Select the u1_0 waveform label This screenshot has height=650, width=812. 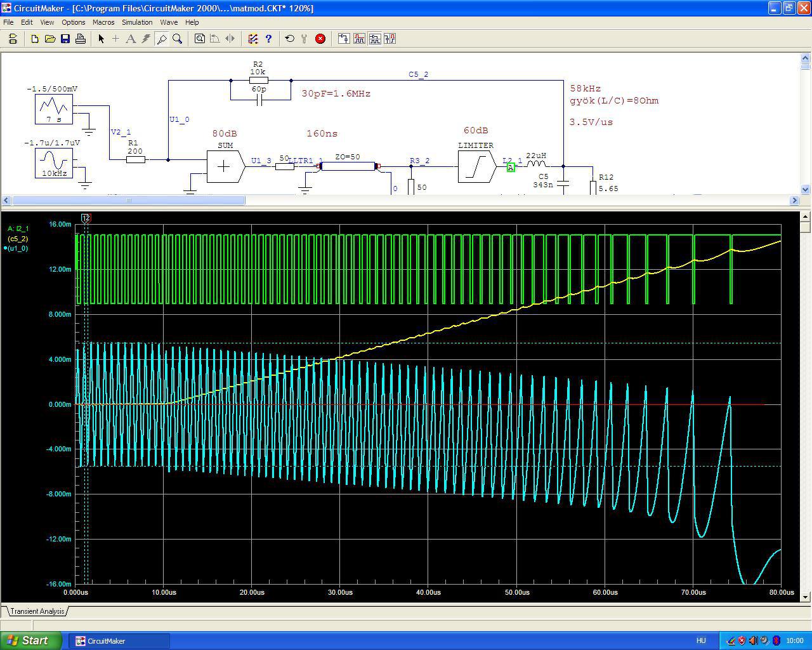(x=18, y=248)
